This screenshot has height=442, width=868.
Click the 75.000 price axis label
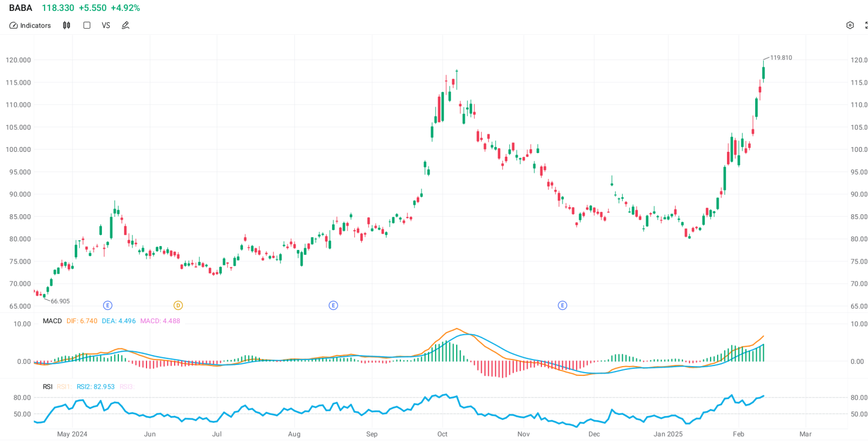coord(20,261)
